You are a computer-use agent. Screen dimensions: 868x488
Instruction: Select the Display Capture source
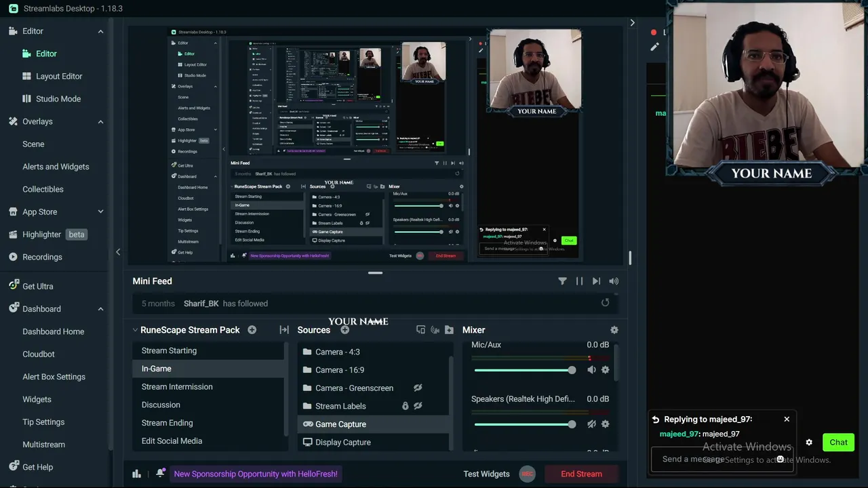(373, 442)
